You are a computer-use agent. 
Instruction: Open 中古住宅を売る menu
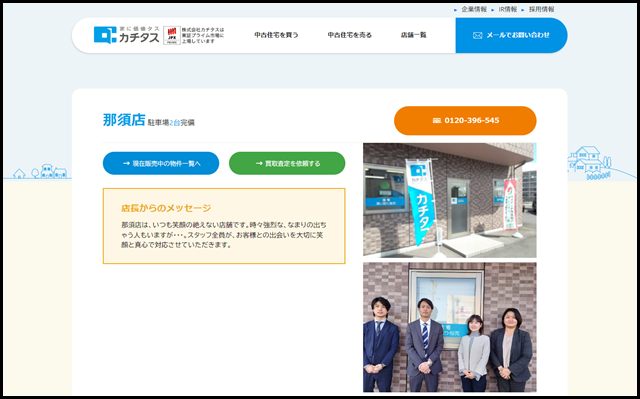tap(349, 35)
